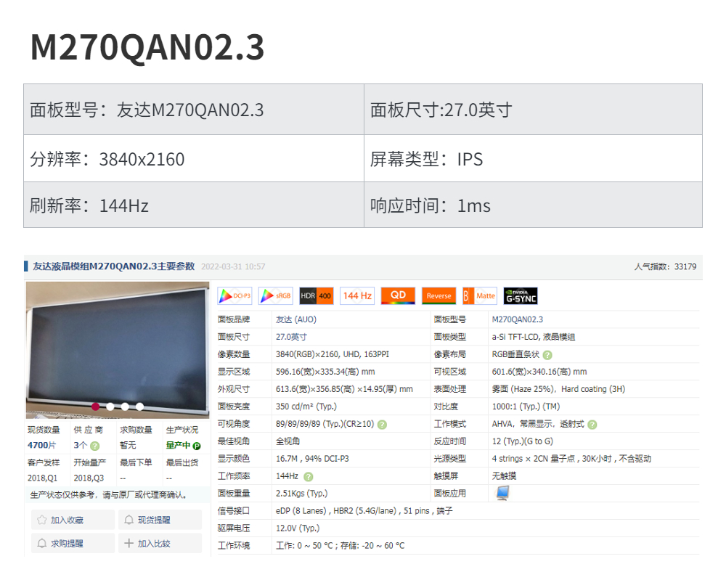Click the date 2022-03-31 10:57

(x=233, y=266)
